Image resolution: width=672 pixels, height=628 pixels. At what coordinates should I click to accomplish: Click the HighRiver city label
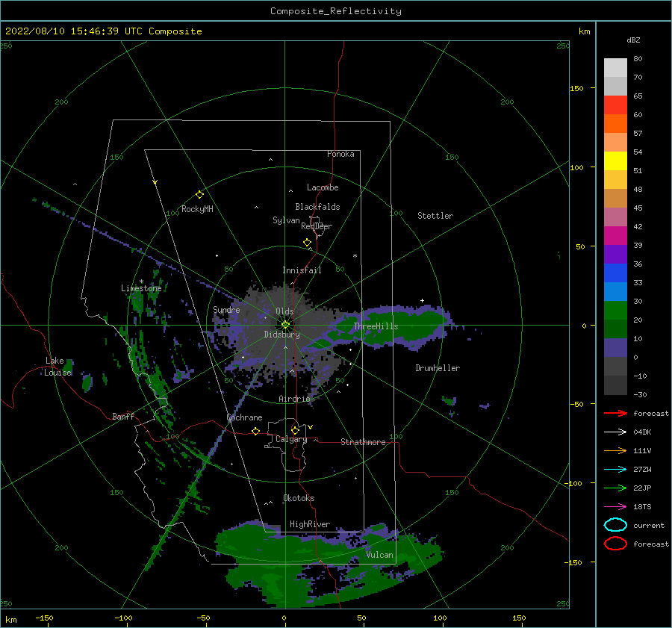310,524
